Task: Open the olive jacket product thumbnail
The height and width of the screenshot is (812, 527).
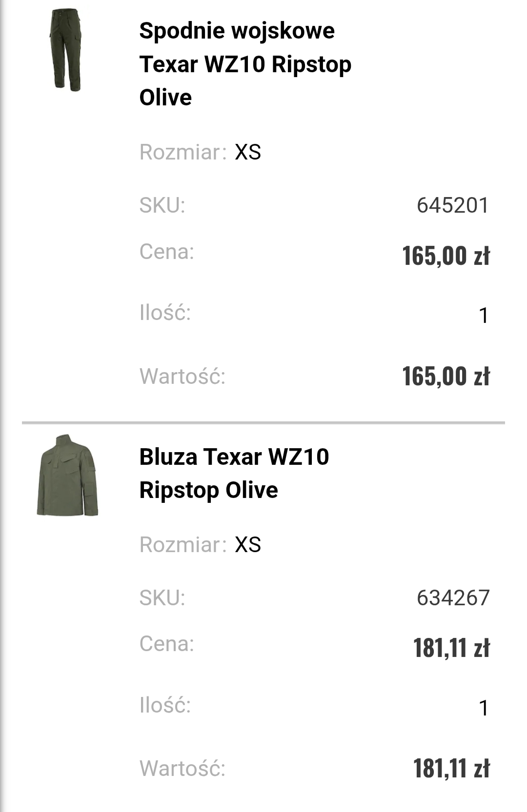Action: pyautogui.click(x=67, y=475)
